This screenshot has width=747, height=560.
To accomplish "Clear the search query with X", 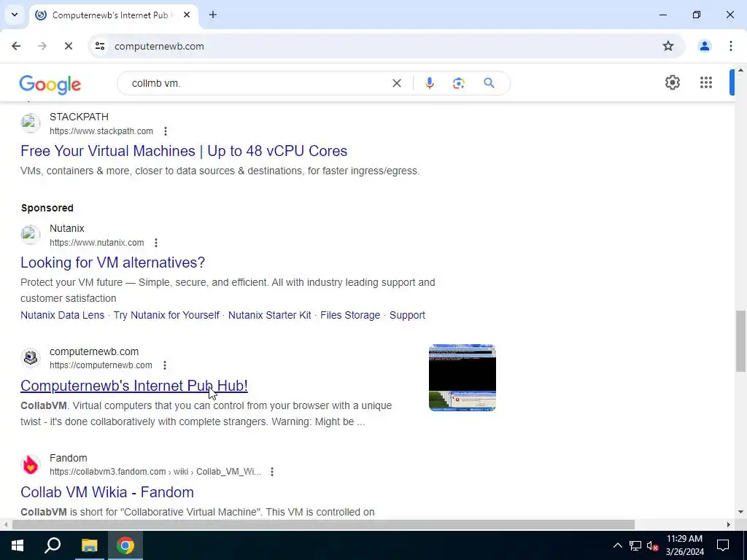I will coord(396,83).
